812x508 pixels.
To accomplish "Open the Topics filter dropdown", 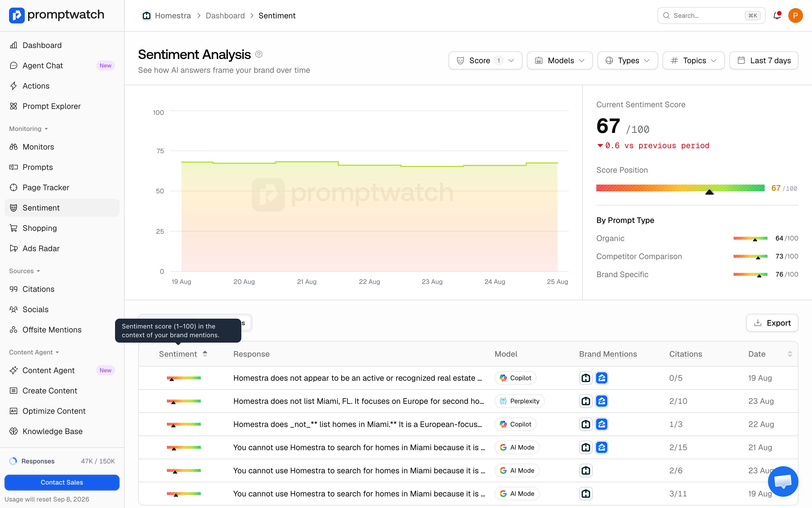I will point(694,60).
